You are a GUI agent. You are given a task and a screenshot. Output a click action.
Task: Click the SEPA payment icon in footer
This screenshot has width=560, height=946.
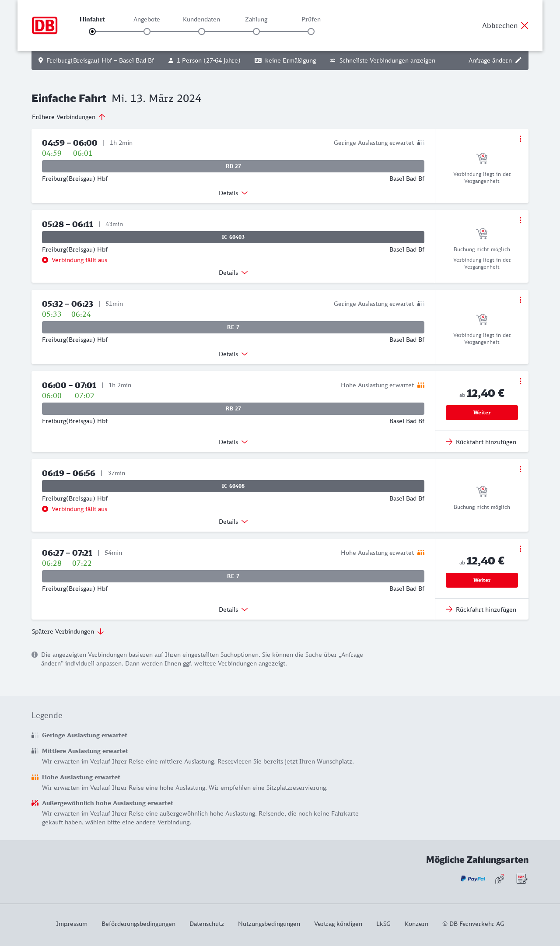coord(521,879)
